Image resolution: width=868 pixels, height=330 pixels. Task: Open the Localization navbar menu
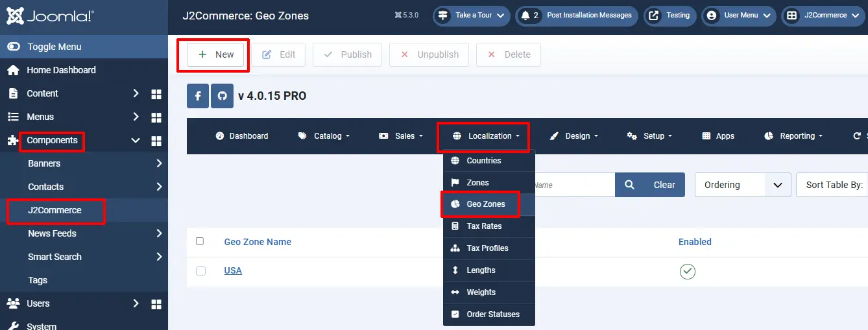pyautogui.click(x=487, y=136)
